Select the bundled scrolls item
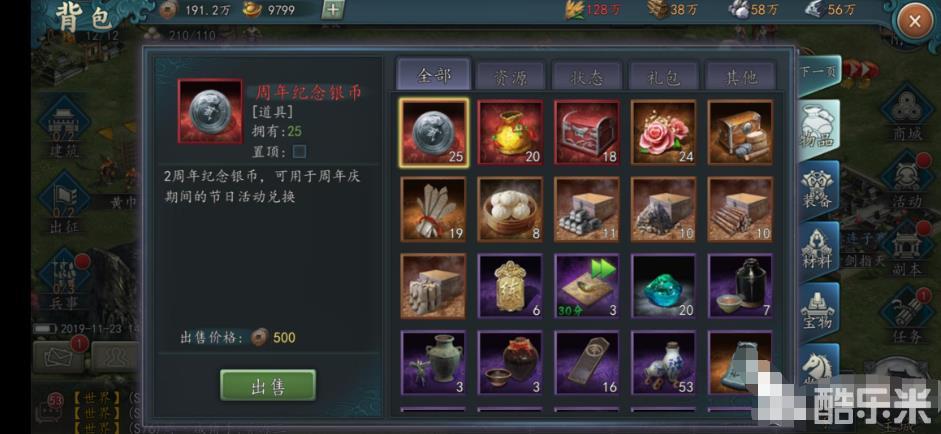 click(x=433, y=209)
